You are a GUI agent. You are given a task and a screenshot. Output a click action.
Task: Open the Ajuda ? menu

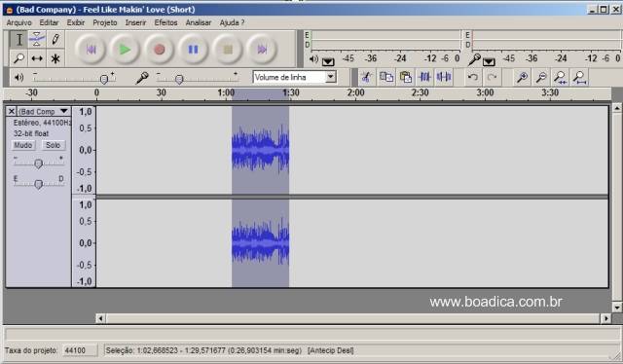pyautogui.click(x=232, y=22)
